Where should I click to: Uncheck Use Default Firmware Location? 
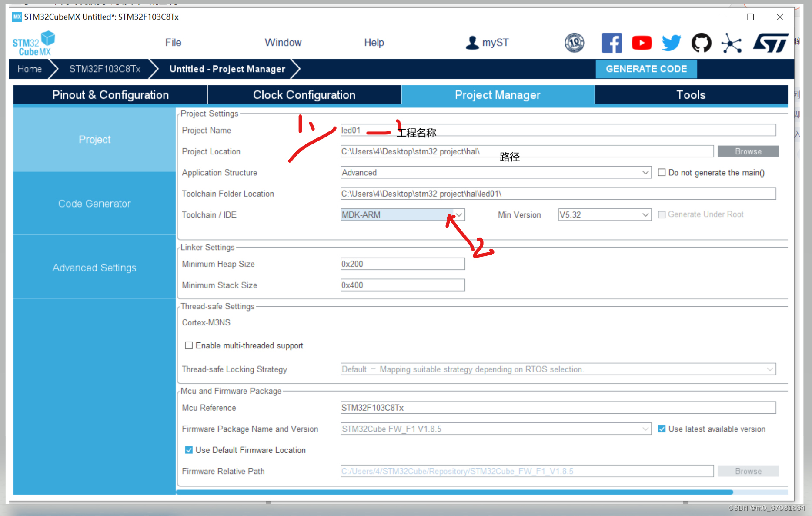click(x=189, y=450)
